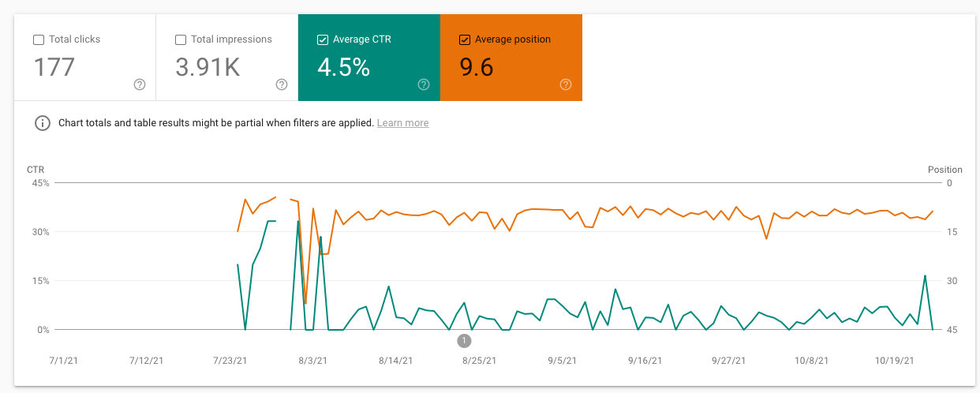Enable the Total clicks checkbox

click(39, 39)
